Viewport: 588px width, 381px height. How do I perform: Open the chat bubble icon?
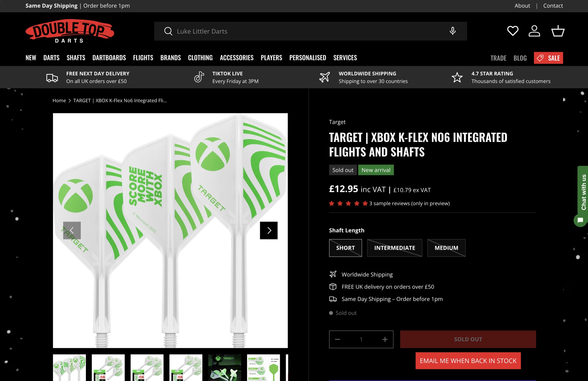(x=580, y=220)
